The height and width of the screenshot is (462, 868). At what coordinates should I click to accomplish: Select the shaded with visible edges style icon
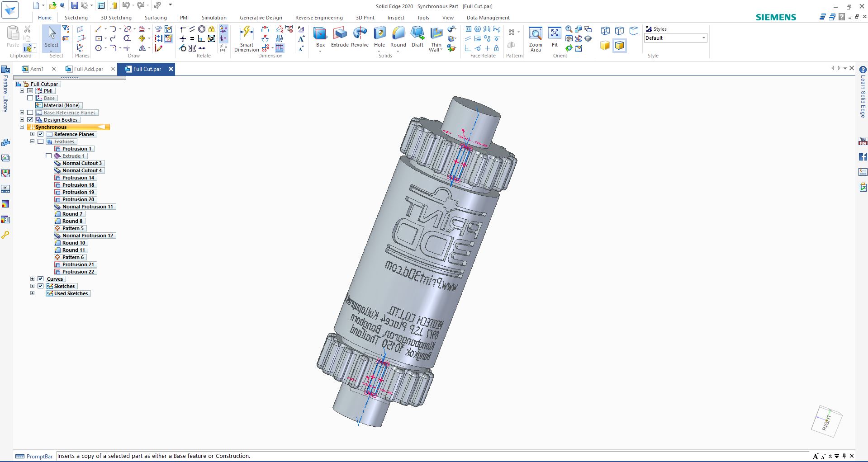point(619,46)
